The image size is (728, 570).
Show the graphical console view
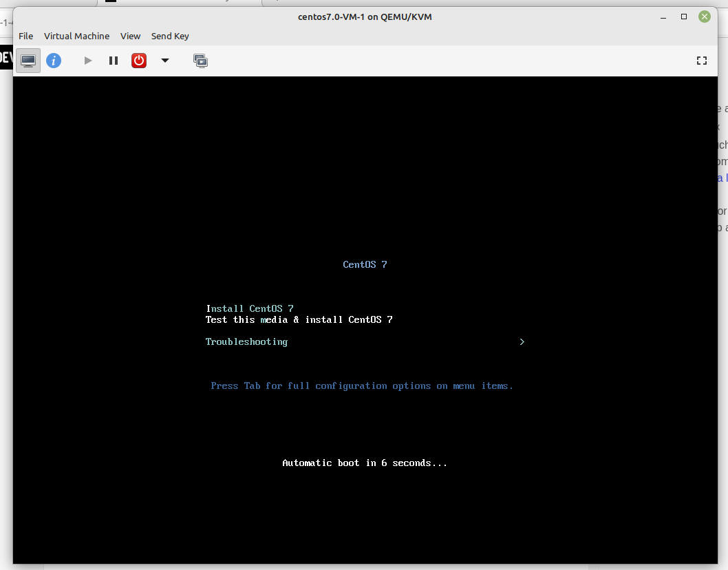[x=28, y=61]
